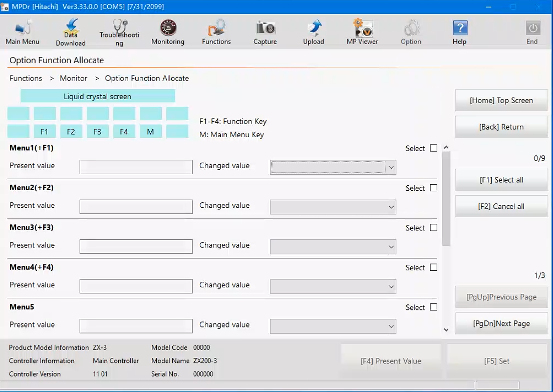Select the Functions toolbar icon
Screen dimensions: 553x392
[216, 33]
